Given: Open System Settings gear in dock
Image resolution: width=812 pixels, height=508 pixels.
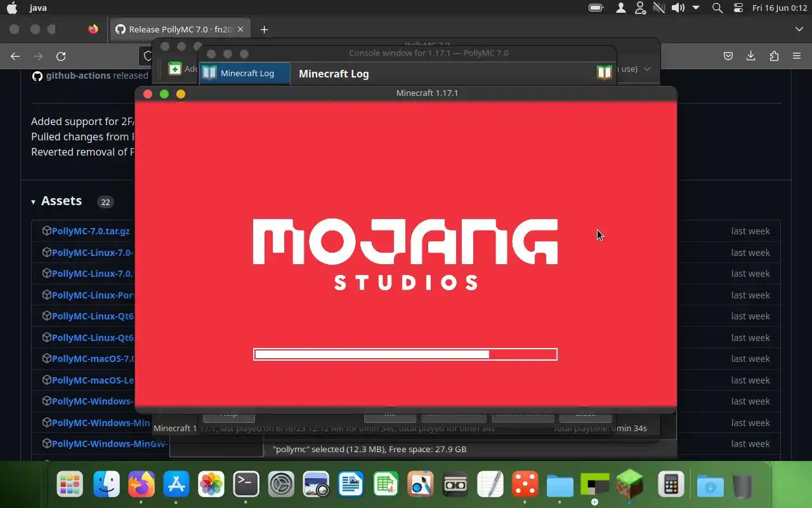Looking at the screenshot, I should pyautogui.click(x=281, y=485).
